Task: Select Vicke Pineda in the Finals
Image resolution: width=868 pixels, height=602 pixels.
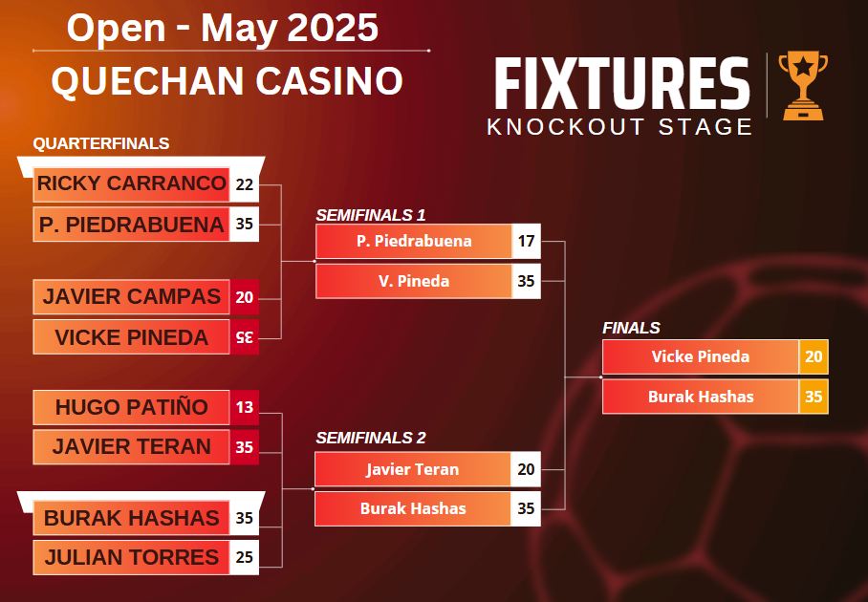Action: (701, 356)
